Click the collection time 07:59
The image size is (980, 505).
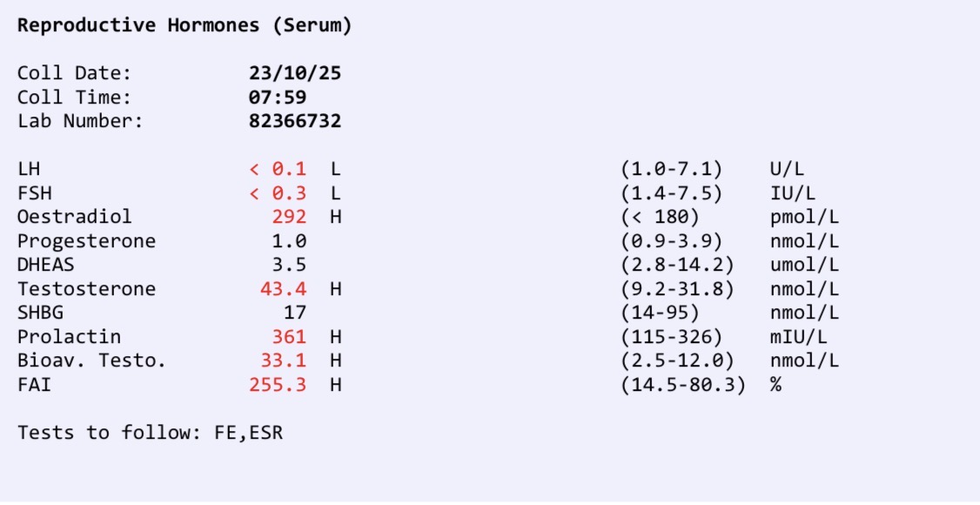277,98
